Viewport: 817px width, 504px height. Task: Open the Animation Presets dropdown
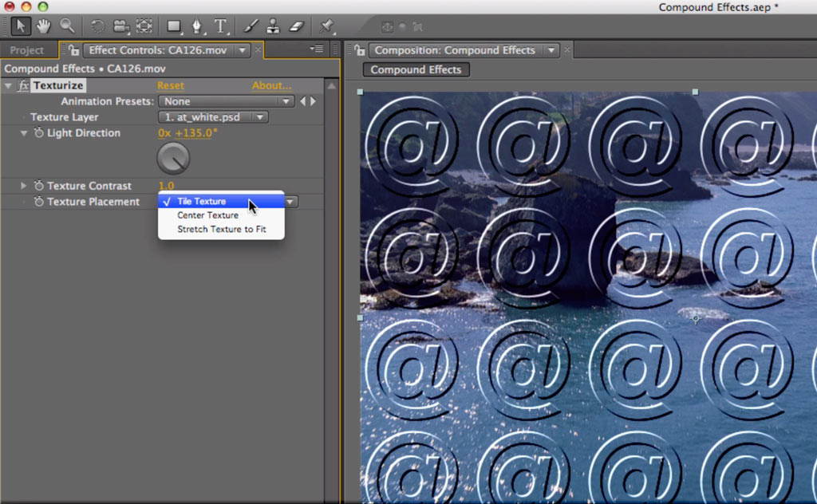pos(226,101)
